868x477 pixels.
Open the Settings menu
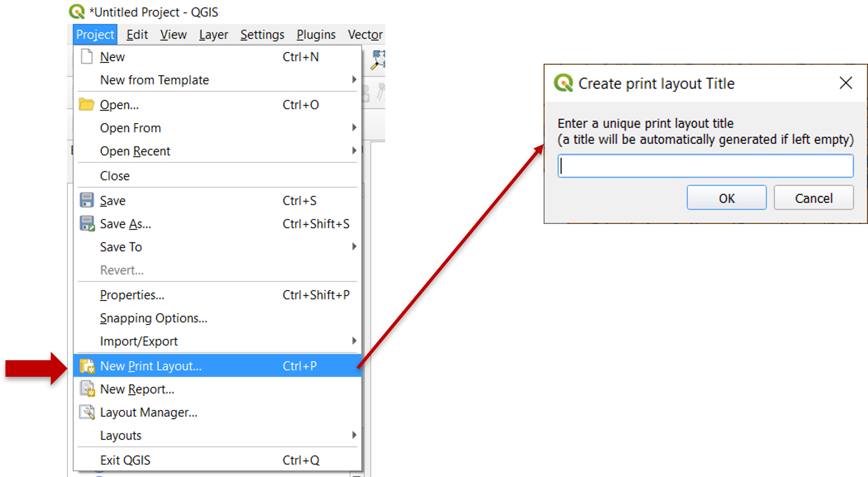pos(262,35)
